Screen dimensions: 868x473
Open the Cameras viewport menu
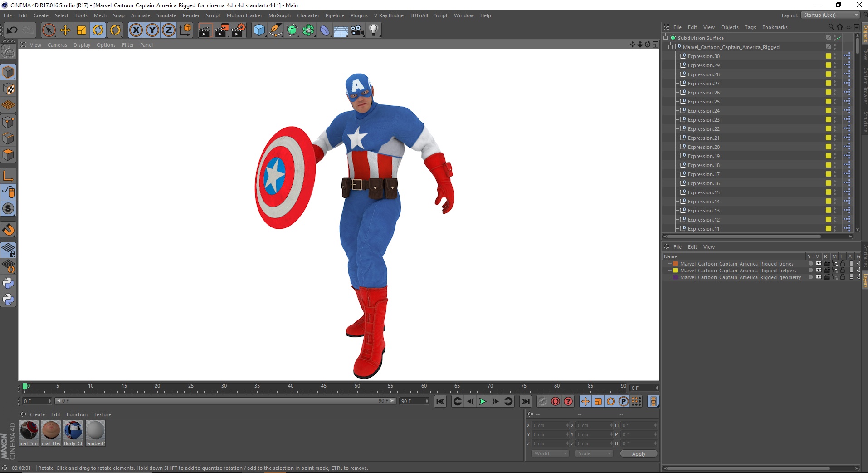57,45
